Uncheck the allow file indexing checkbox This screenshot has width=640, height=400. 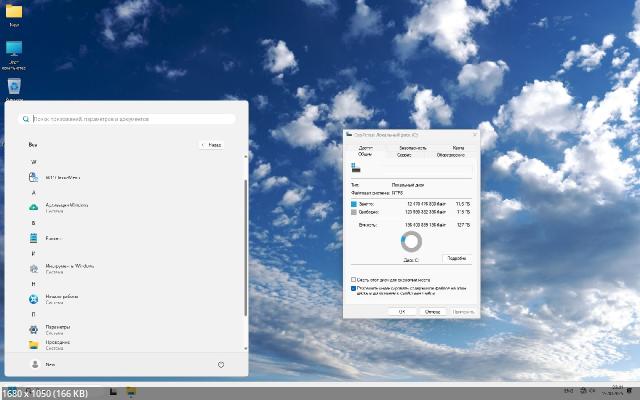point(353,289)
